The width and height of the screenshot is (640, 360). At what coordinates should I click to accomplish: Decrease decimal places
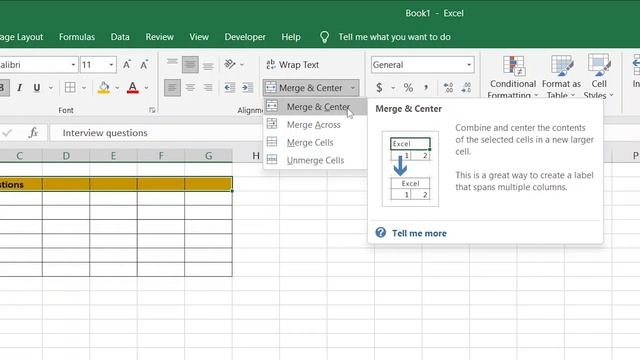(466, 88)
